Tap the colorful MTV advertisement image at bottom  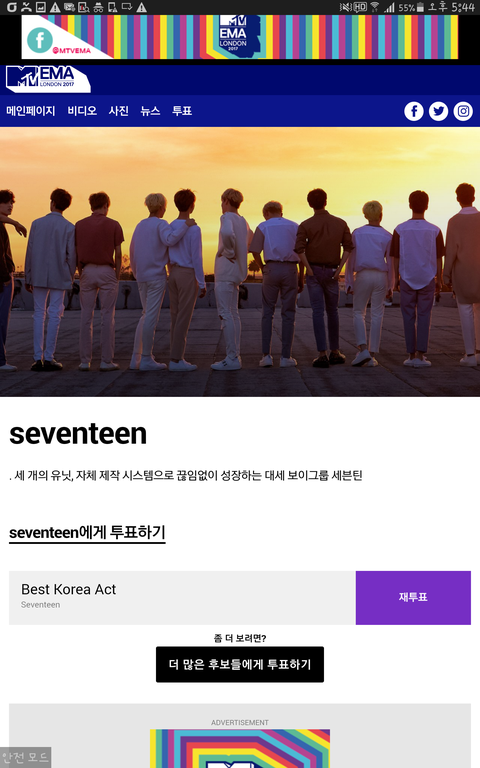[x=240, y=748]
